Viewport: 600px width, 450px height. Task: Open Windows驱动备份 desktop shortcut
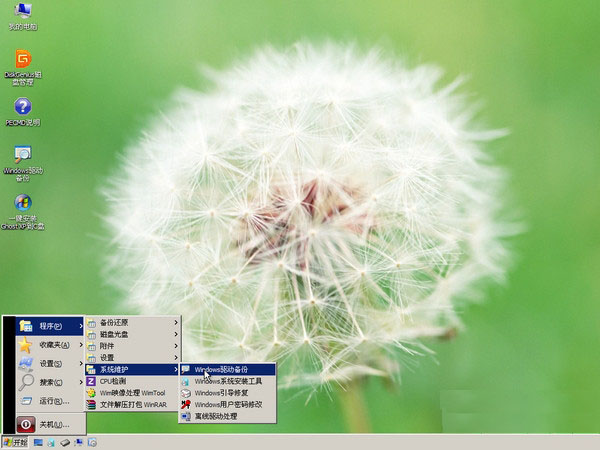(22, 156)
